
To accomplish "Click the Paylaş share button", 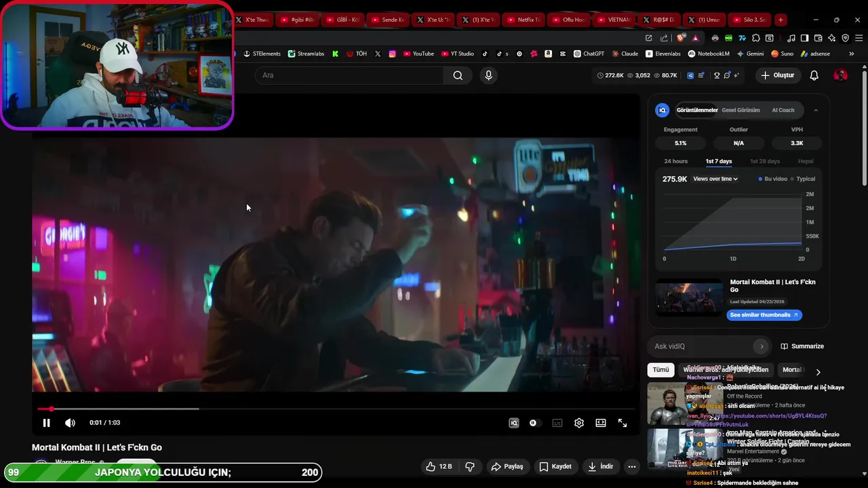I will point(507,466).
